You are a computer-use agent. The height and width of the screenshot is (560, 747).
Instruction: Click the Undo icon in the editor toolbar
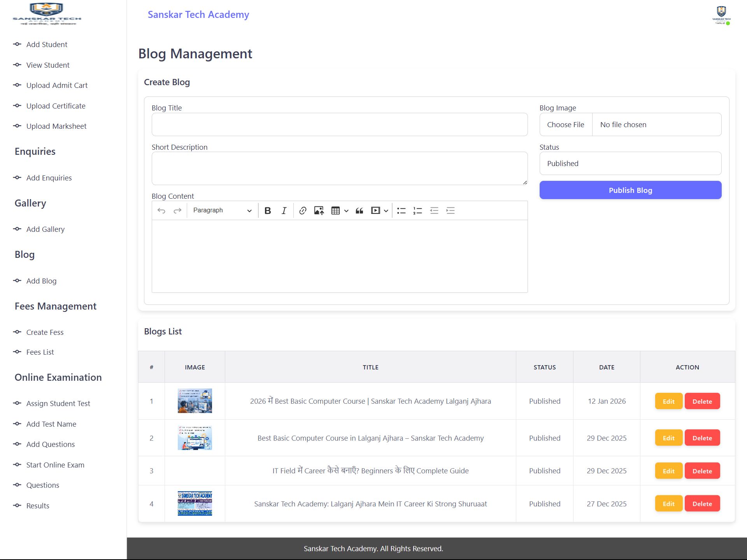[161, 211]
